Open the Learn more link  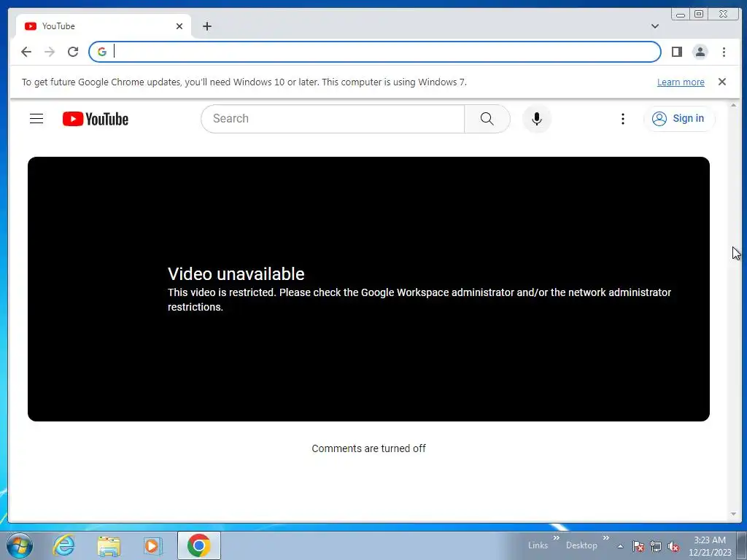tap(681, 82)
